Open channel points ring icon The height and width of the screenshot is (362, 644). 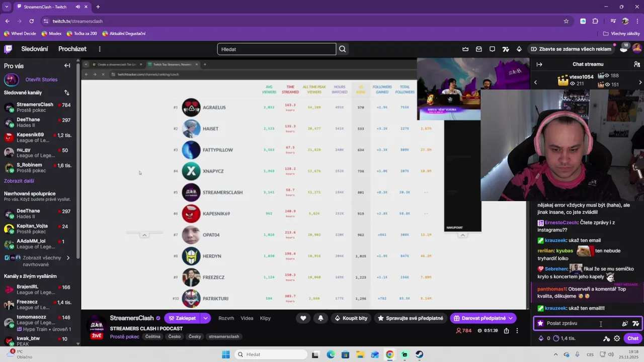(x=556, y=338)
